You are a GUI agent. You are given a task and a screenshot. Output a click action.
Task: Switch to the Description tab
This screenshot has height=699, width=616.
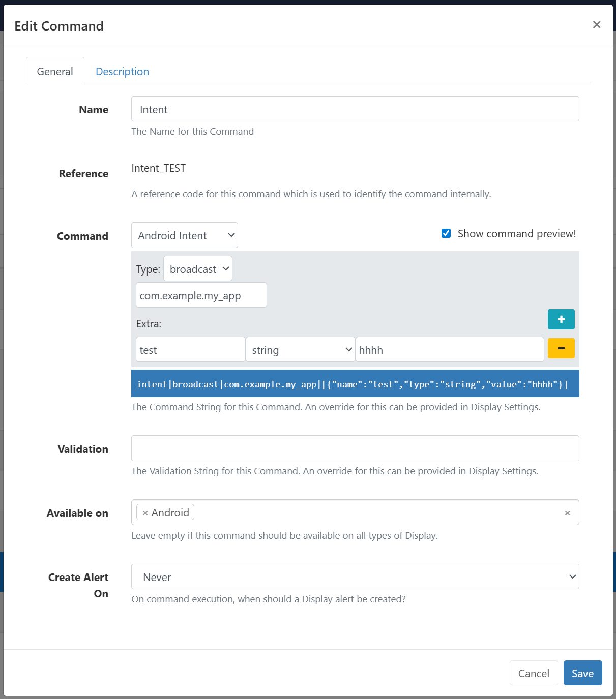122,72
